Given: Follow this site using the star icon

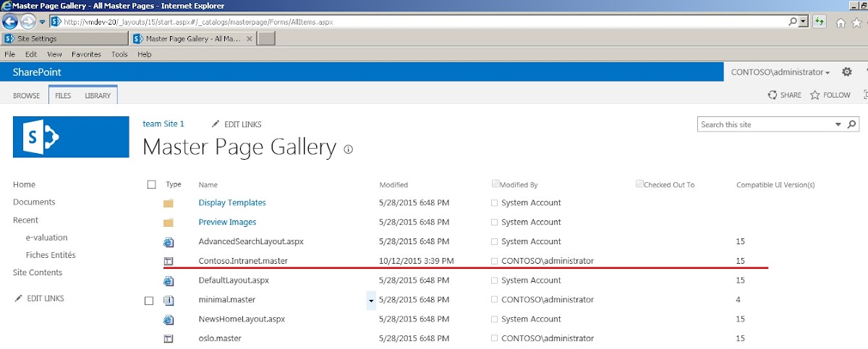Looking at the screenshot, I should 815,95.
